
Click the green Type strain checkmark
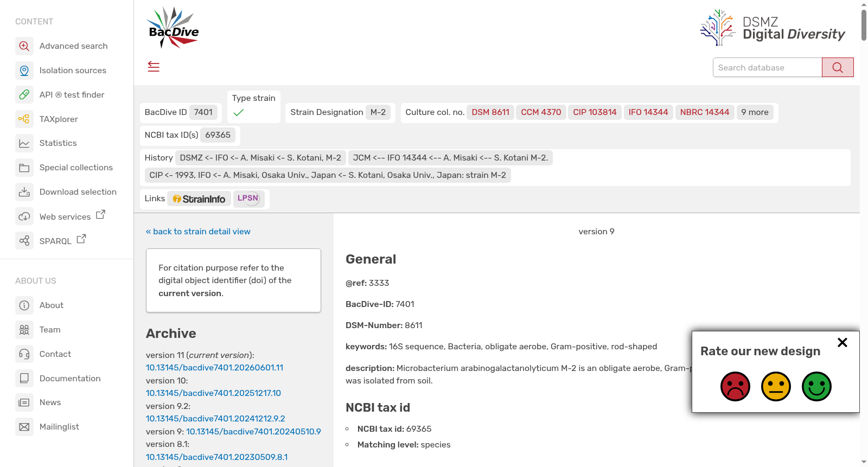click(239, 113)
